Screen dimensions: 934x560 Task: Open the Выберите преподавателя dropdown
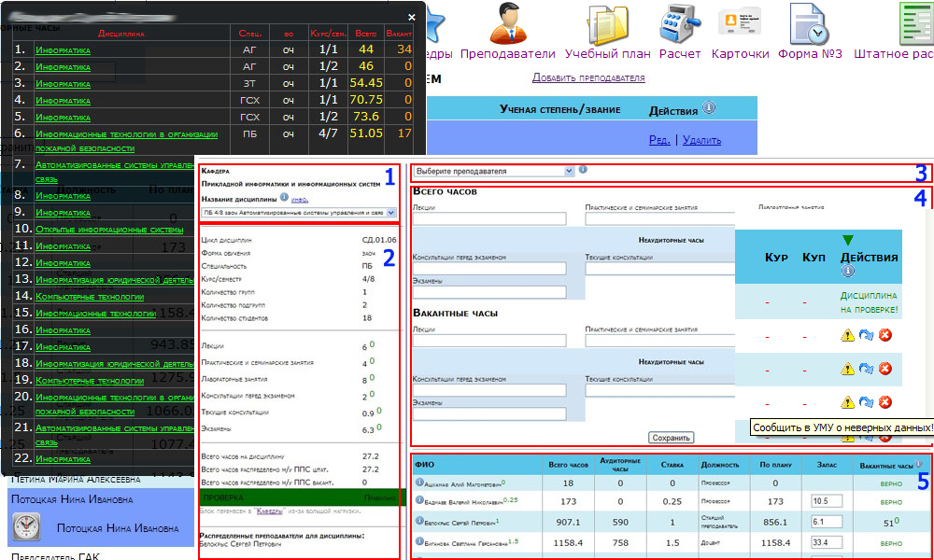coord(493,171)
